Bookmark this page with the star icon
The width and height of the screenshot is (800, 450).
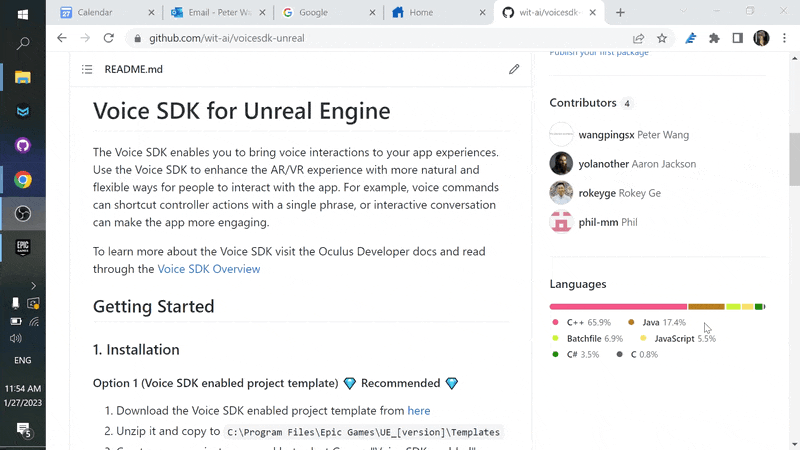pyautogui.click(x=662, y=38)
